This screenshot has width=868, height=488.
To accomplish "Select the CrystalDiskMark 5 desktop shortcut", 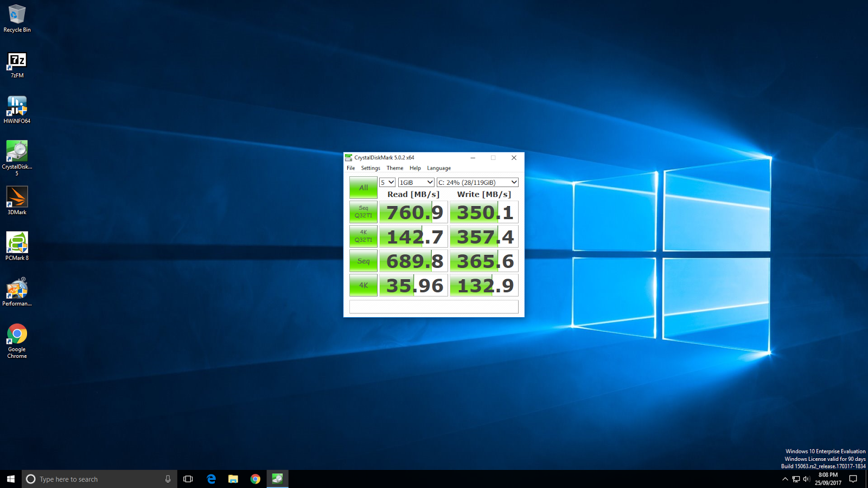I will (17, 158).
